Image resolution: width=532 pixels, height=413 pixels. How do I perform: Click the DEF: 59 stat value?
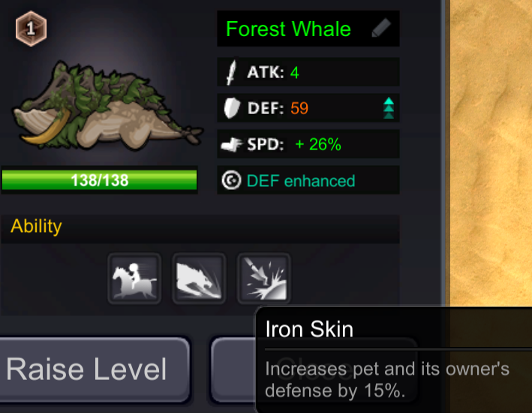299,108
